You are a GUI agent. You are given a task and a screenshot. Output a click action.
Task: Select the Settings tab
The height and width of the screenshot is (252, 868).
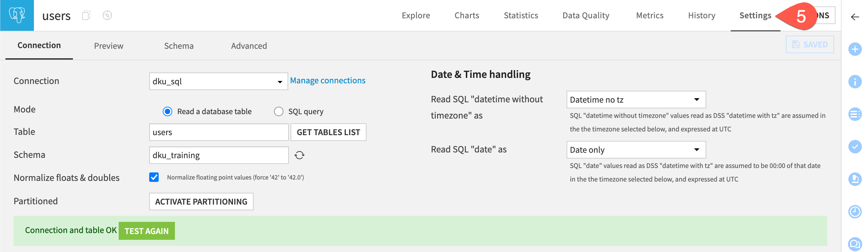pos(755,16)
